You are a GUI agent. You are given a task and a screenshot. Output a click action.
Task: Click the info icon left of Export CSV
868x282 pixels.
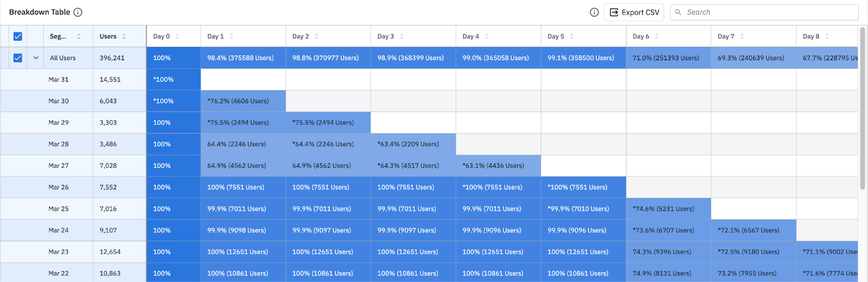[x=594, y=12]
